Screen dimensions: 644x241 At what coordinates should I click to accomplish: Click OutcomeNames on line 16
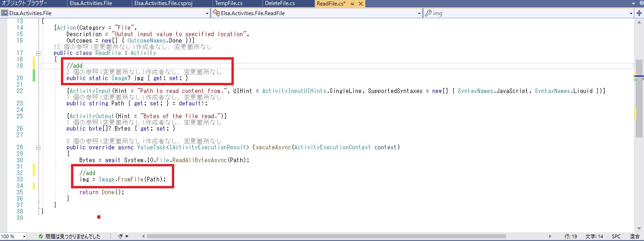tap(147, 40)
